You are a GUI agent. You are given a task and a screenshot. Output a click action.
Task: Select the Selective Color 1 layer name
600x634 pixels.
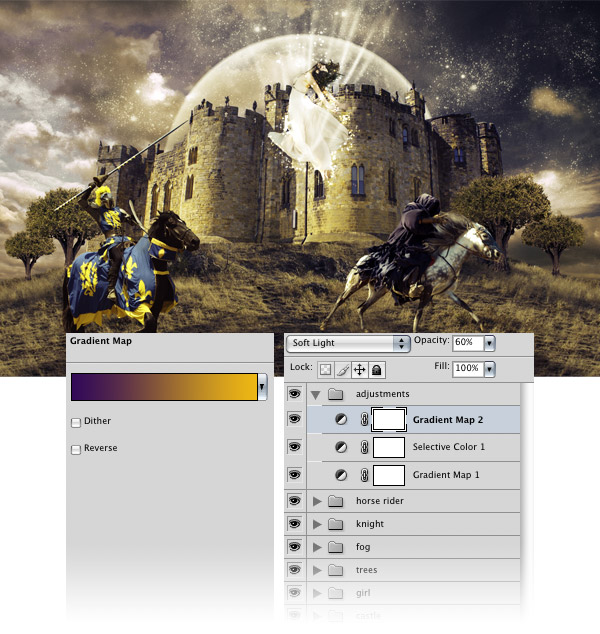click(448, 447)
